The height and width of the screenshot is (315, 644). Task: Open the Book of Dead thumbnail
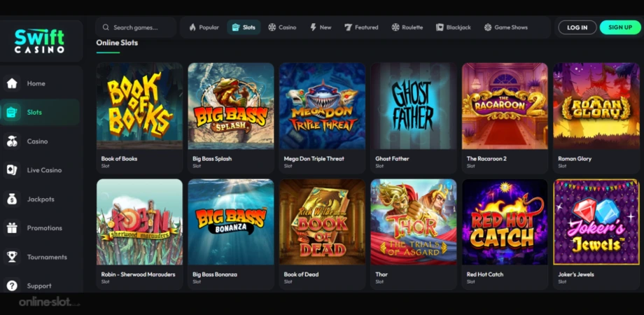323,222
